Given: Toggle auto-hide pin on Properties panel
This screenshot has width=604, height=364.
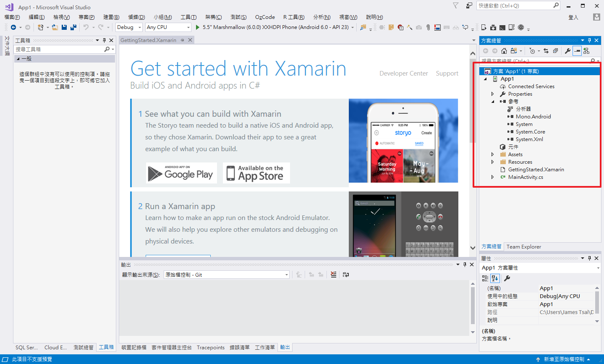Looking at the screenshot, I should 589,258.
